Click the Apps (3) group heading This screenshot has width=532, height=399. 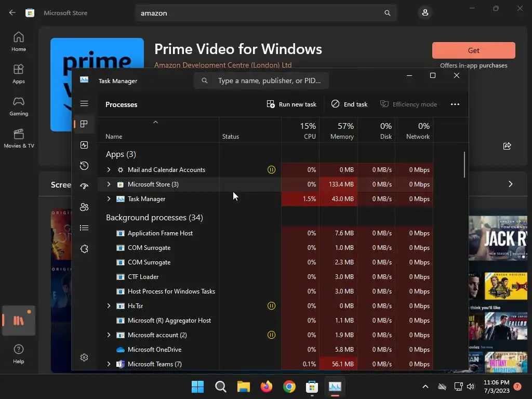pos(121,154)
